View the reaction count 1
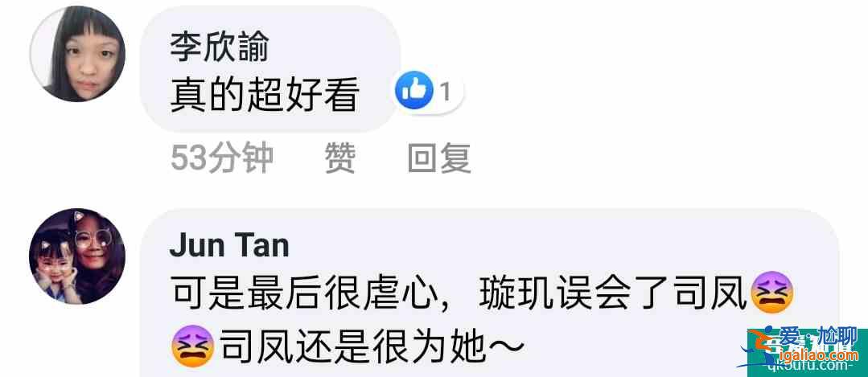This screenshot has height=377, width=868. click(446, 92)
